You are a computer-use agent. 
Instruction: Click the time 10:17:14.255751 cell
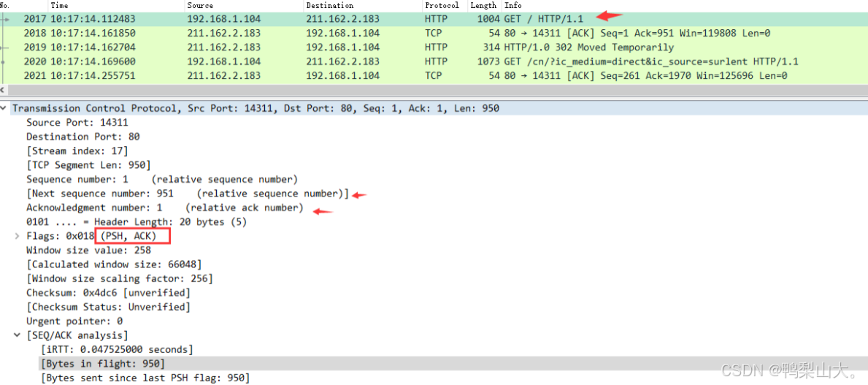click(x=93, y=76)
